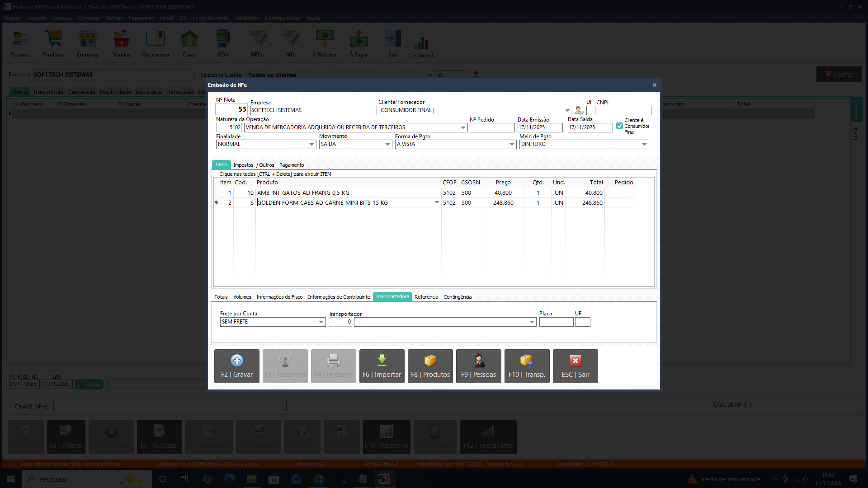Open F6 Importar with the green arrow
This screenshot has width=868, height=488.
click(382, 366)
